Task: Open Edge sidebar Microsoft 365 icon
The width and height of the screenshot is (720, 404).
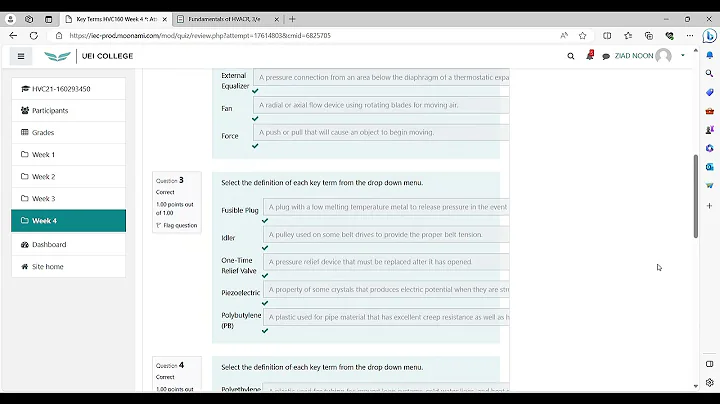Action: click(709, 148)
